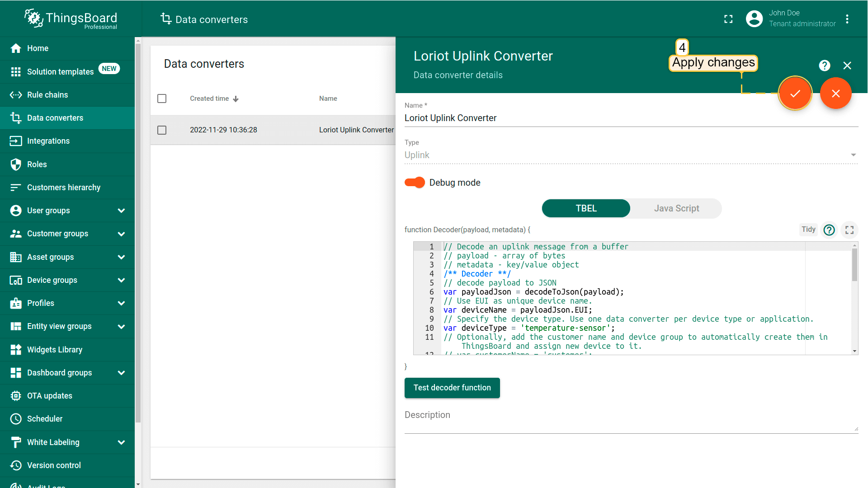The height and width of the screenshot is (488, 868).
Task: Click the Widgets Library icon
Action: click(16, 350)
